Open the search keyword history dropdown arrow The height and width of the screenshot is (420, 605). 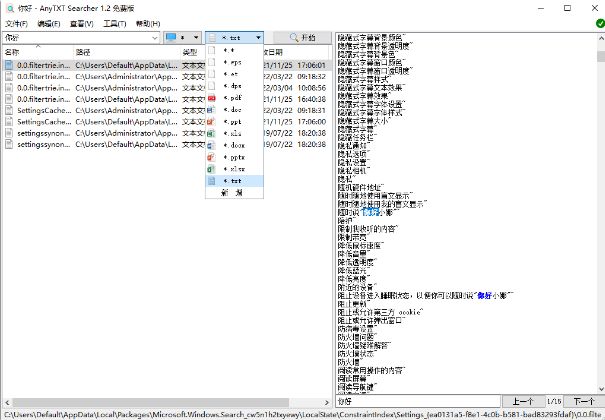click(x=155, y=38)
